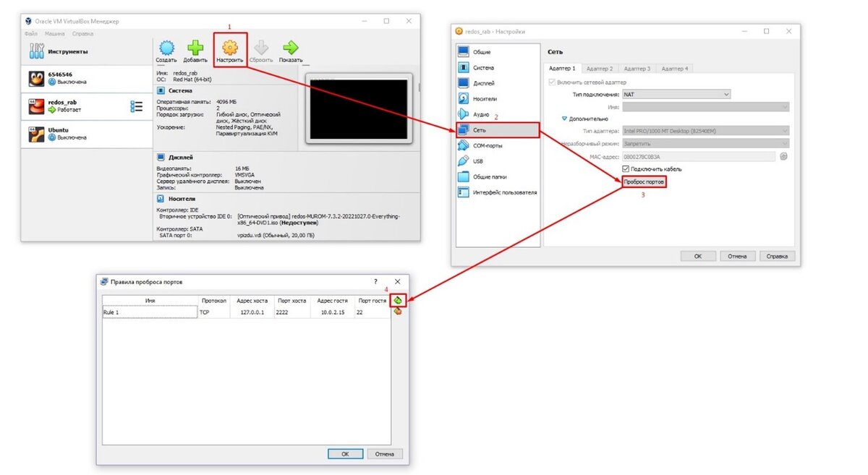Viewport: 868px width, 475px height.
Task: Click the Сбросить (Discard) arrow icon
Action: 261,48
